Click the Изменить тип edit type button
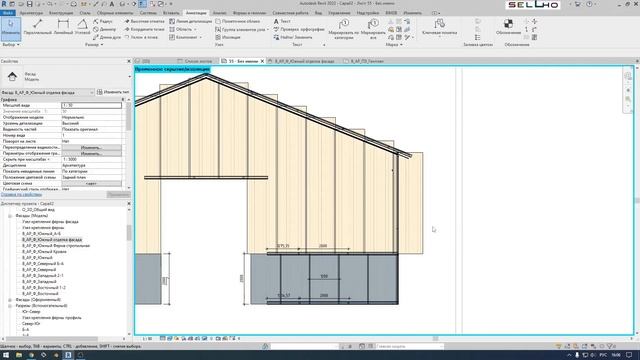Viewport: 640px width, 360px height. tap(113, 92)
